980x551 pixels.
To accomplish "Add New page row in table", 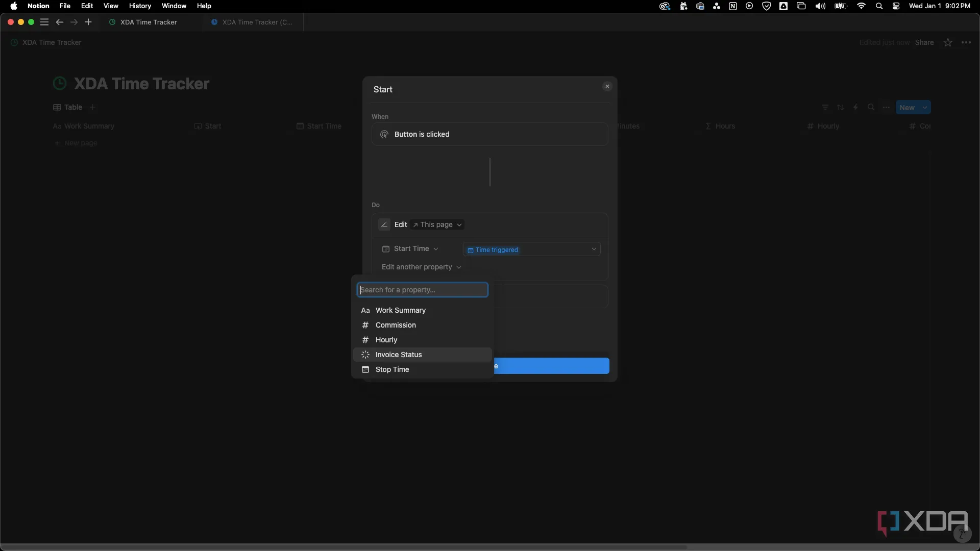I will pyautogui.click(x=76, y=143).
